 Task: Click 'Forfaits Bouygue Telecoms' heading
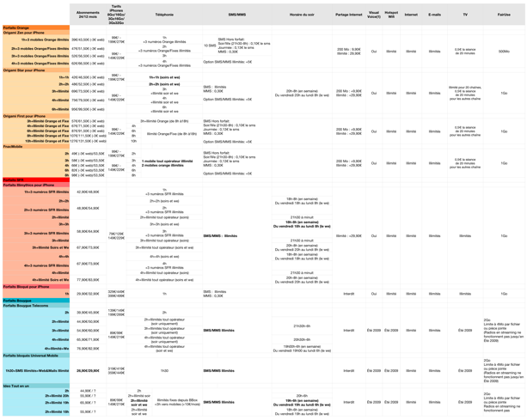coord(26,306)
